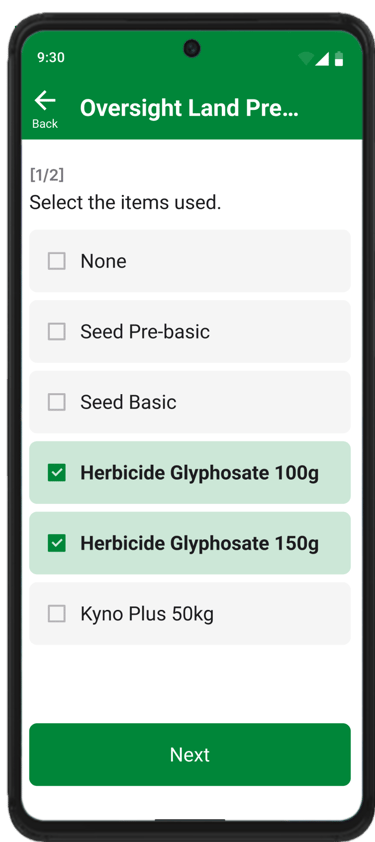Tap the Herbicide Glyphosate 150g label text
The height and width of the screenshot is (842, 375).
[x=199, y=543]
